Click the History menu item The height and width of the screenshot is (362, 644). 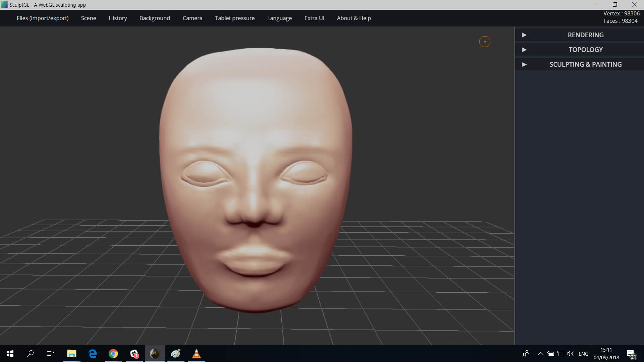click(x=118, y=18)
